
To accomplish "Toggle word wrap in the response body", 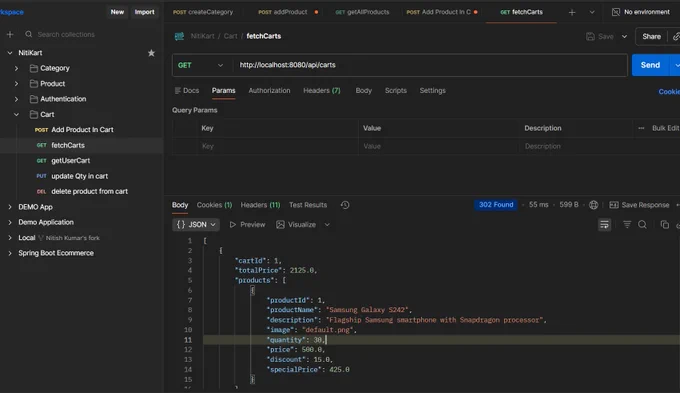I will [x=604, y=225].
